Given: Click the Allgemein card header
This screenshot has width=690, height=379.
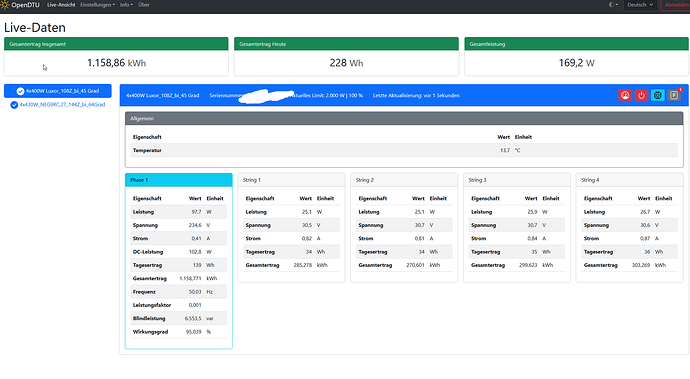Looking at the screenshot, I should (x=404, y=118).
